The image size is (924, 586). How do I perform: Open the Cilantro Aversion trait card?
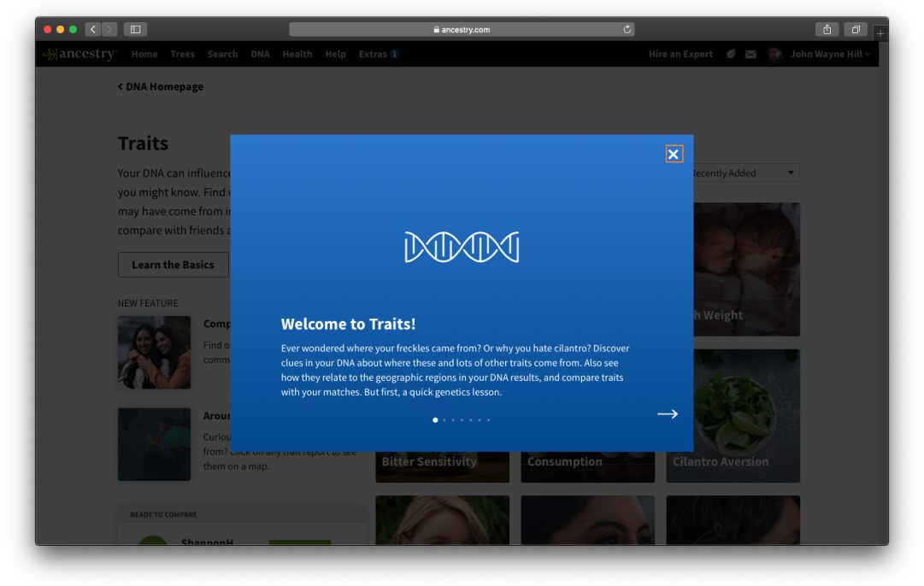tap(733, 416)
